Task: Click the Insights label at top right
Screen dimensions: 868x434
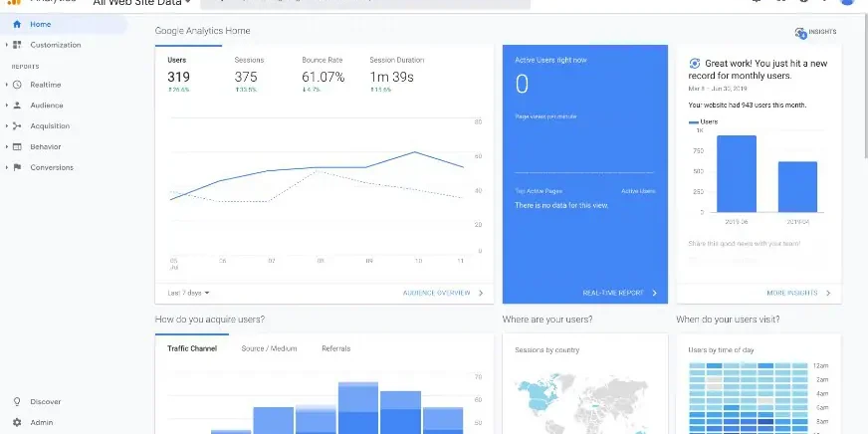Action: coord(822,32)
